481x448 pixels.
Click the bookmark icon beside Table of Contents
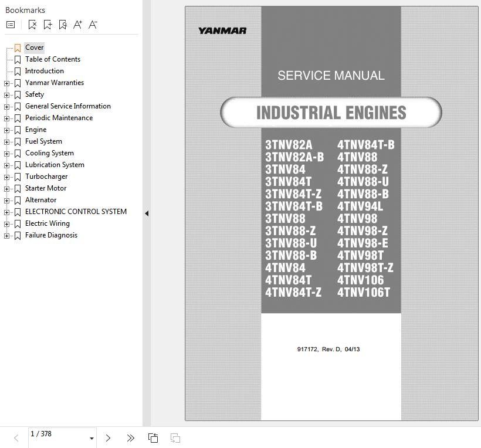[x=18, y=59]
